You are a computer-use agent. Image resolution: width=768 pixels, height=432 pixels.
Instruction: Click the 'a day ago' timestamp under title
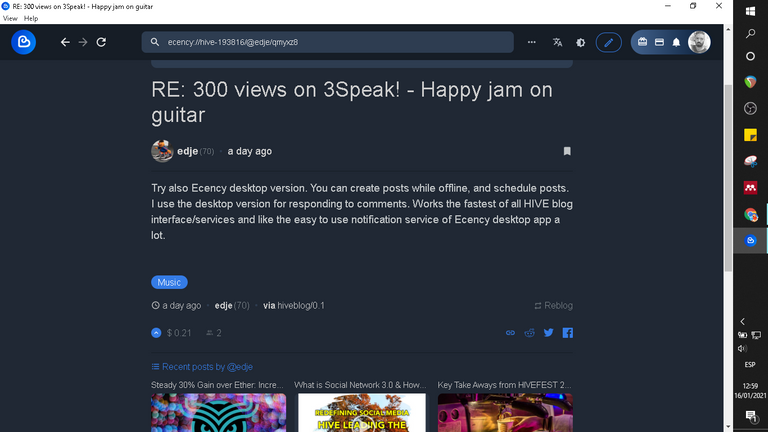[x=250, y=151]
